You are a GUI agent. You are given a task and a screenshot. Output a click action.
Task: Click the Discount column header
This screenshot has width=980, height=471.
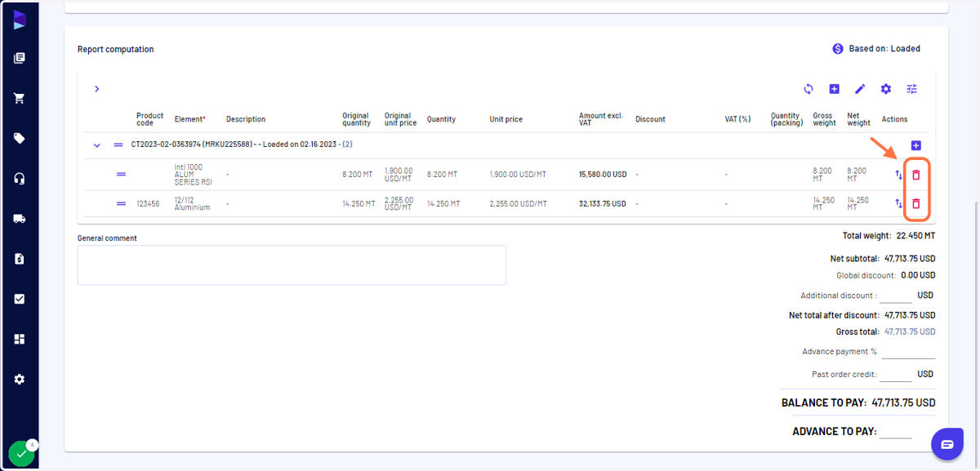pyautogui.click(x=650, y=119)
